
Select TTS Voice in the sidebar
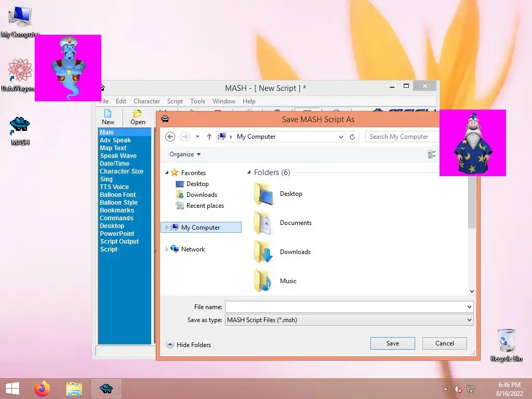point(114,187)
